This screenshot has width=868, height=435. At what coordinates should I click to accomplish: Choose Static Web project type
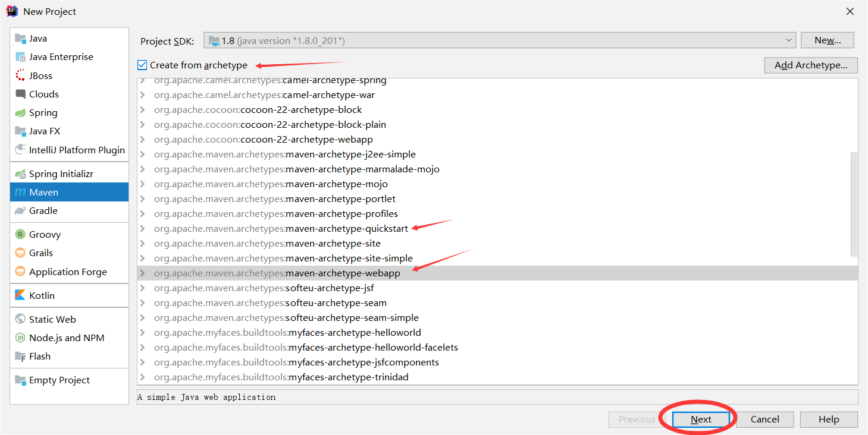pos(69,319)
